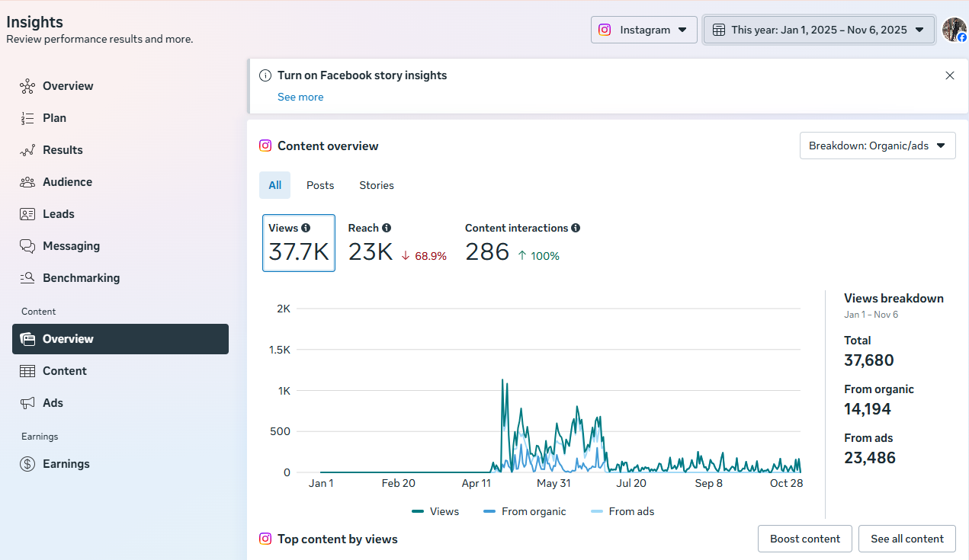Select the Leads contact card icon
Viewport: 969px width, 560px height.
(27, 214)
